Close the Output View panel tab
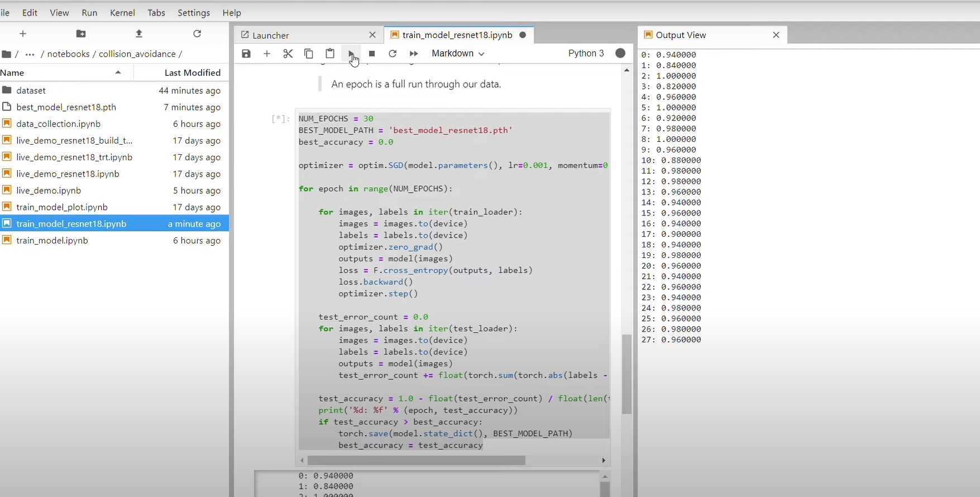This screenshot has width=980, height=497. [776, 35]
